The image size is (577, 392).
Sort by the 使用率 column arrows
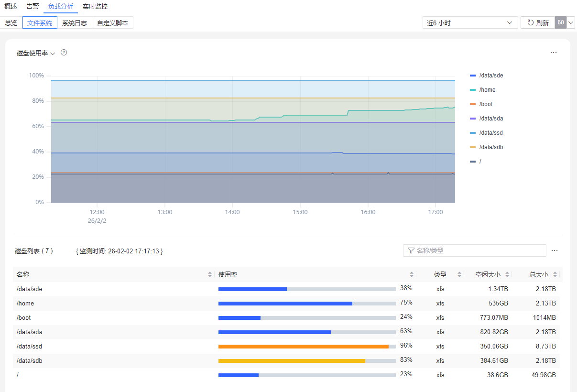(x=412, y=274)
